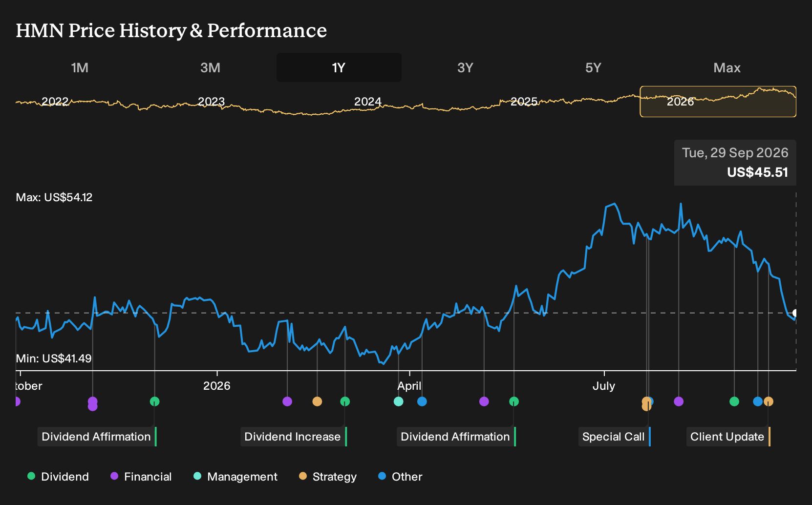Click blue other marker near chart end
This screenshot has height=505, width=812.
tap(758, 401)
